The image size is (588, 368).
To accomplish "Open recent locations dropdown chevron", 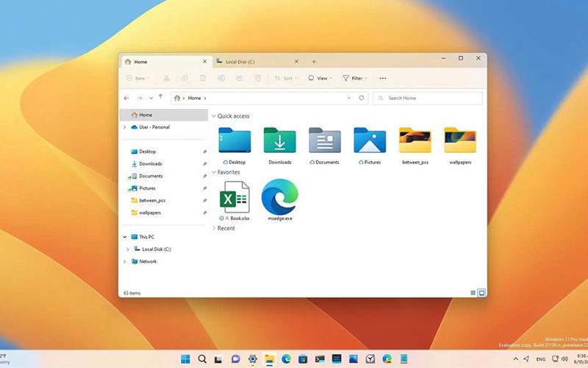I will (x=151, y=98).
